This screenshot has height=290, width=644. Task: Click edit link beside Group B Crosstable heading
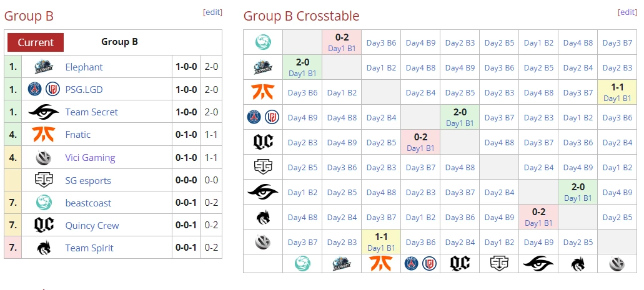[627, 12]
